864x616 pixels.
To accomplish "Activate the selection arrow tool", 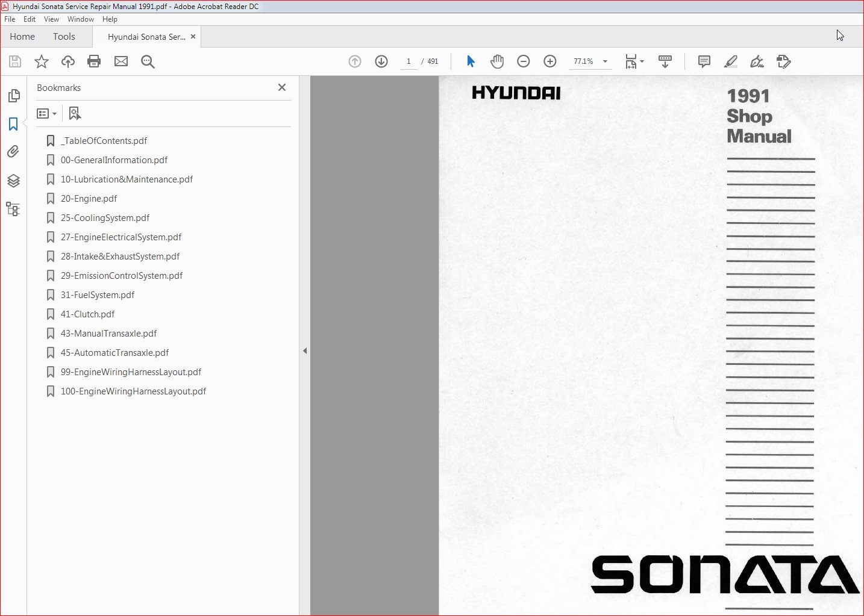I will pyautogui.click(x=471, y=61).
